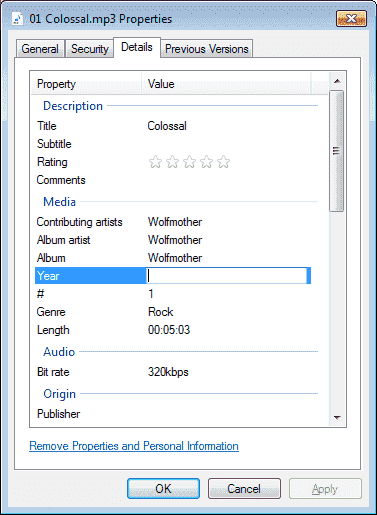Click the vertical scrollbar thumb
The image size is (377, 515).
[336, 151]
